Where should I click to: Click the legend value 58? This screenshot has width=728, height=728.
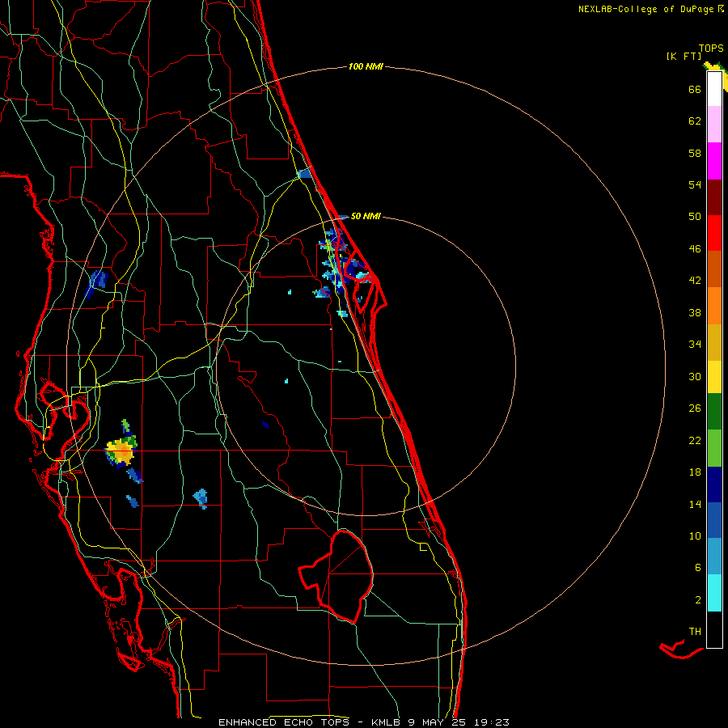[x=695, y=153]
